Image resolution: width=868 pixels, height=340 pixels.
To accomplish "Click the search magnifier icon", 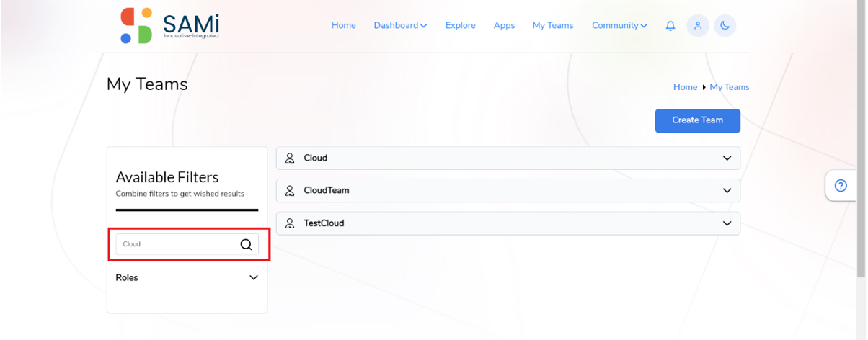I will point(246,244).
